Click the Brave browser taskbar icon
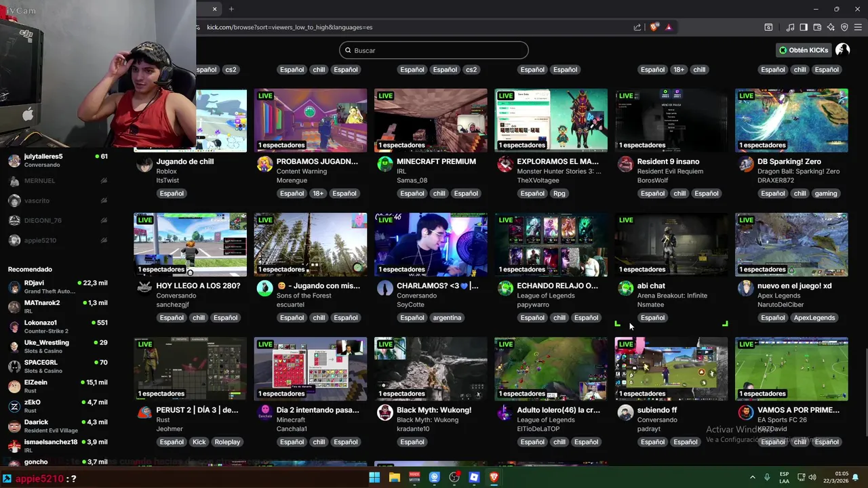Image resolution: width=868 pixels, height=488 pixels. click(494, 477)
